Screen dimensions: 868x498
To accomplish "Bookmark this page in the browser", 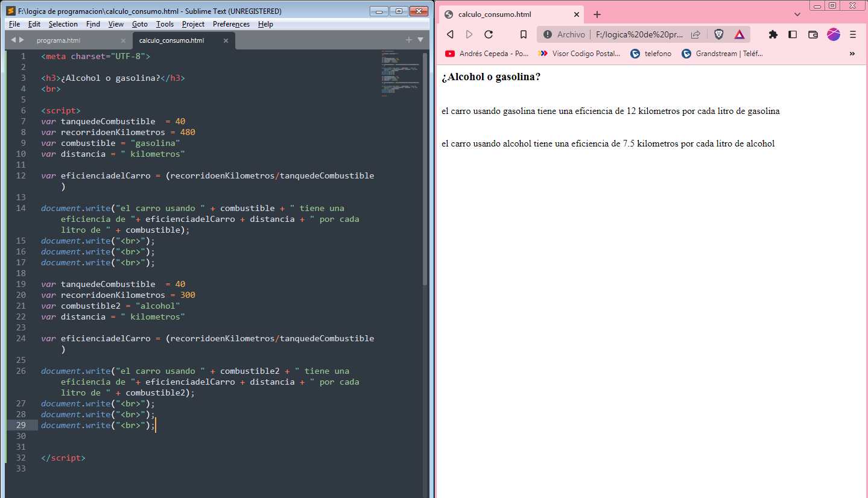I will point(524,34).
